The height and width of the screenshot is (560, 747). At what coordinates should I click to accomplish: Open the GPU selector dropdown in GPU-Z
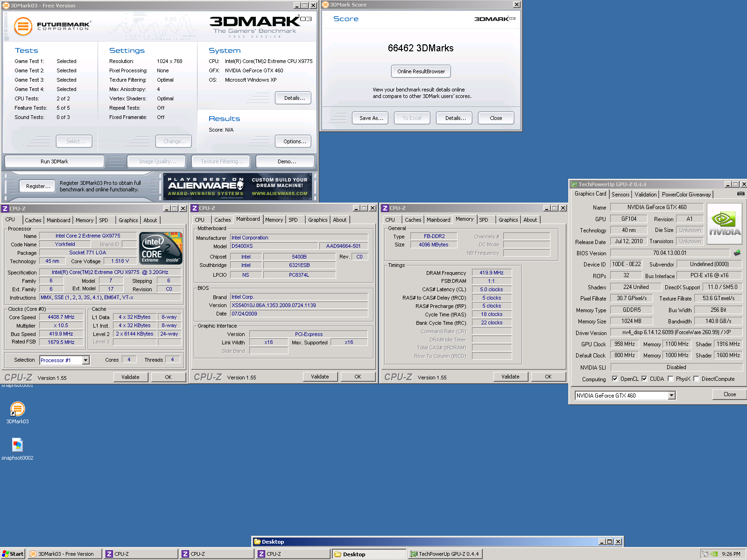671,396
